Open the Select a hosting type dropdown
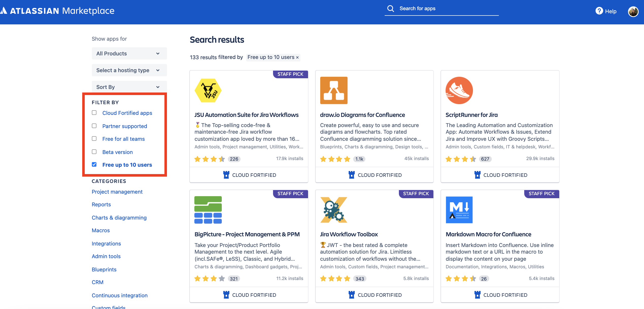The image size is (644, 309). pos(129,70)
